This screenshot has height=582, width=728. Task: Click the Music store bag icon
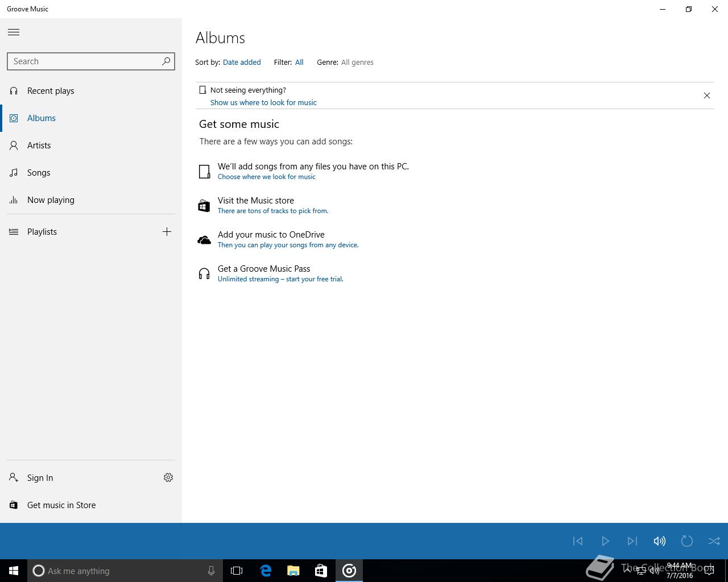[x=204, y=206]
